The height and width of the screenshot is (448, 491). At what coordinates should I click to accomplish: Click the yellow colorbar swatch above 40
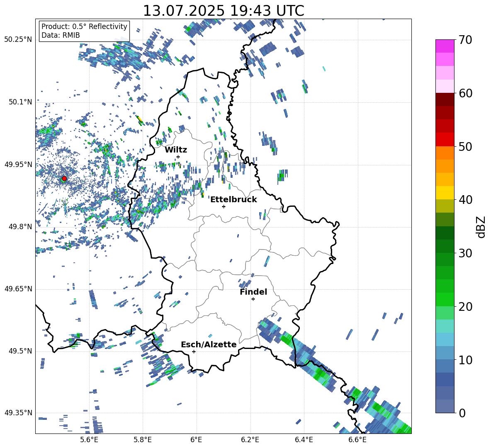[x=445, y=193]
